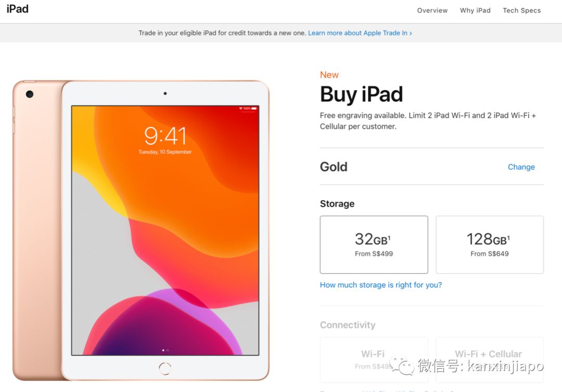Click the Gold colour heading
The width and height of the screenshot is (562, 392).
334,167
